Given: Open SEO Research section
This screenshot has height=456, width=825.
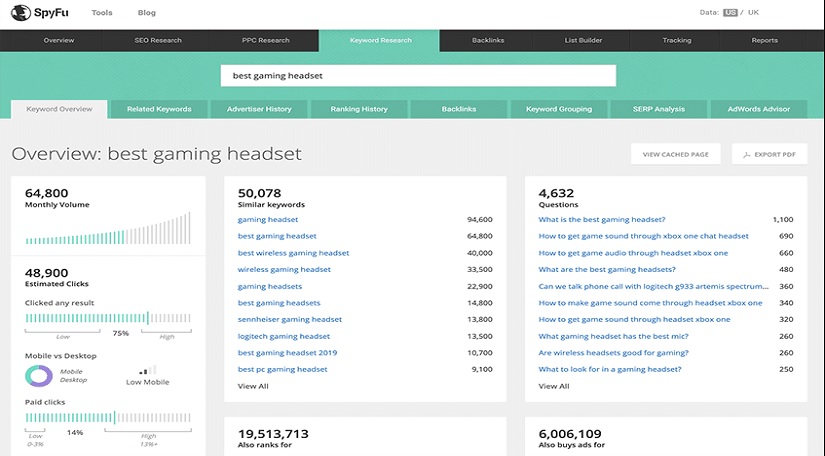Looking at the screenshot, I should click(x=158, y=40).
